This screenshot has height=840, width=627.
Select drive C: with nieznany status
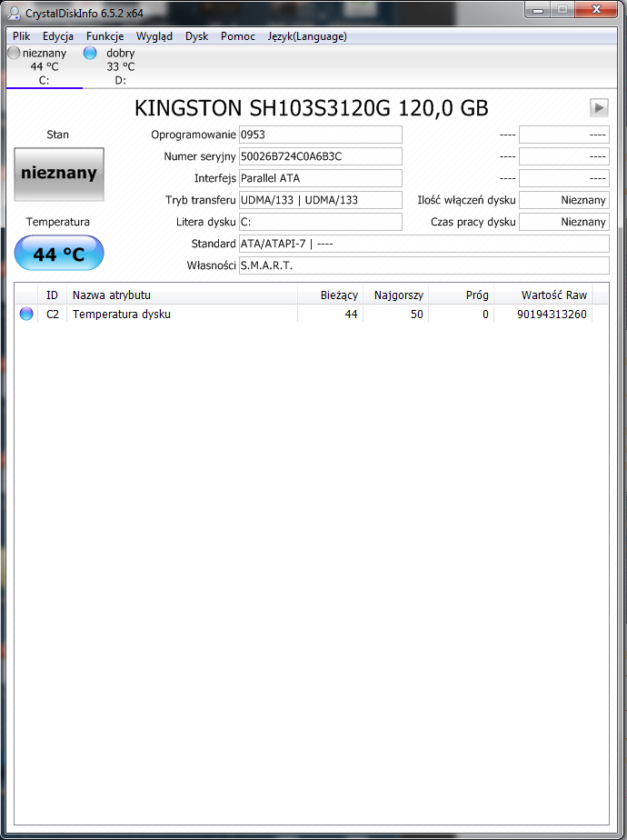(x=45, y=67)
